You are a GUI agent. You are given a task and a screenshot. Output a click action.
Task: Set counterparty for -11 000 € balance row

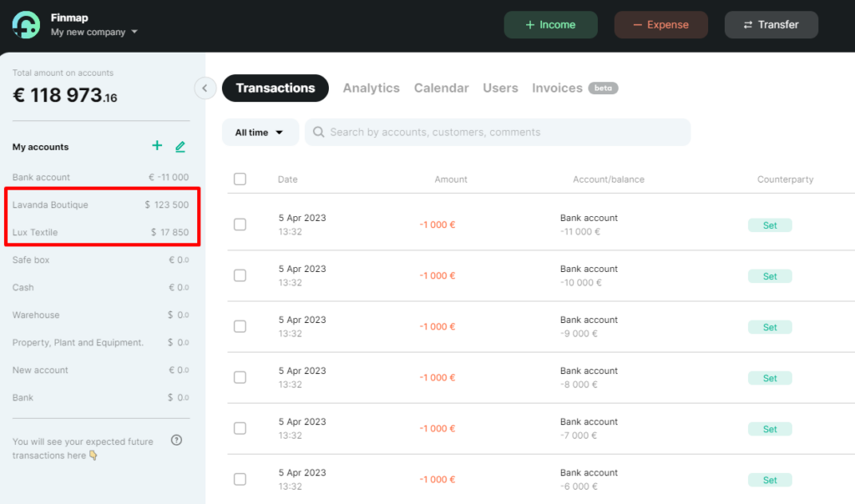point(770,225)
